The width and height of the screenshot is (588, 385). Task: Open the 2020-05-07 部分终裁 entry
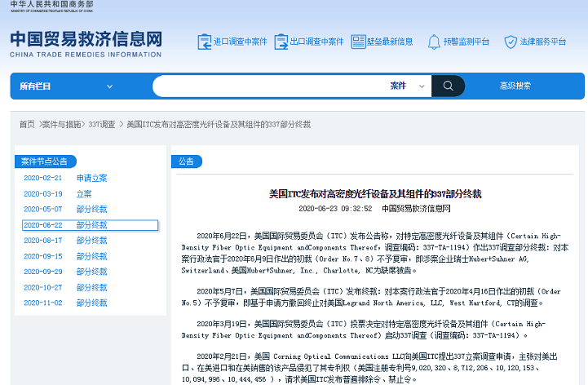65,209
